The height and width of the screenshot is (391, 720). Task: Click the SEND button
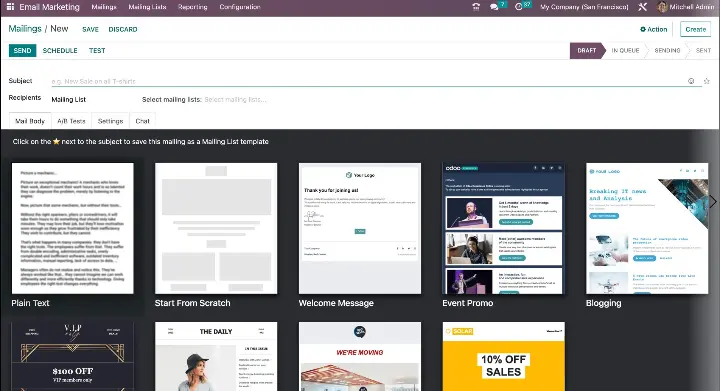tap(22, 50)
